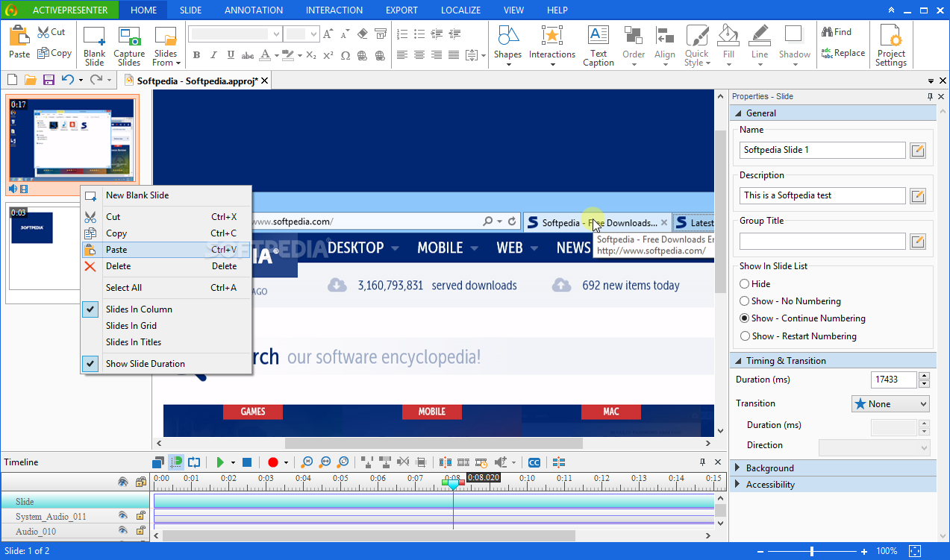Open Capture Slides tool
The width and height of the screenshot is (950, 560).
[x=129, y=46]
